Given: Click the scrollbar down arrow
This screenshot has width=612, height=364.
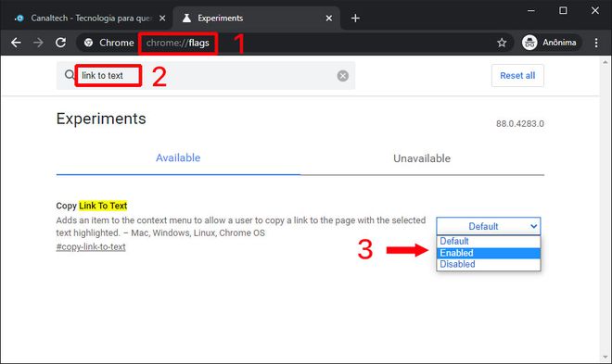Looking at the screenshot, I should tap(606, 357).
